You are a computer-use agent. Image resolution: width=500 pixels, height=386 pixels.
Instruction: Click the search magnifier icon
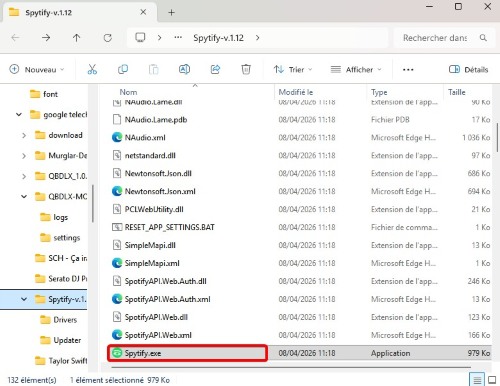point(483,38)
